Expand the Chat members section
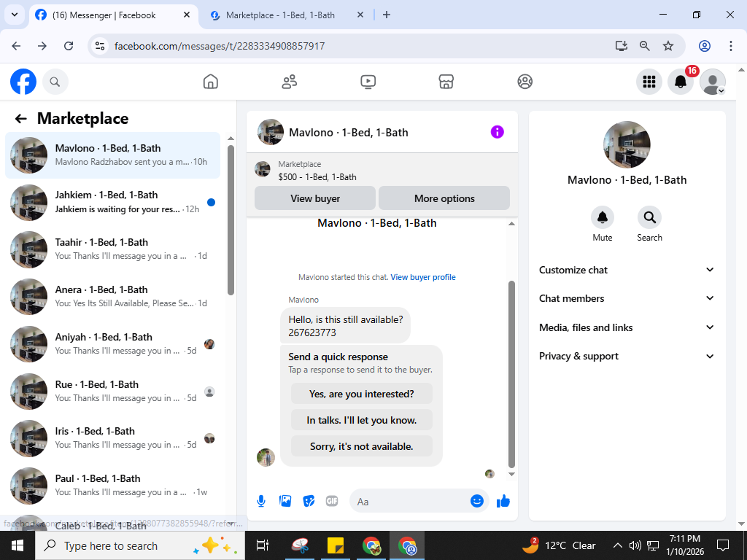Screen dimensions: 747x560 [x=627, y=298]
